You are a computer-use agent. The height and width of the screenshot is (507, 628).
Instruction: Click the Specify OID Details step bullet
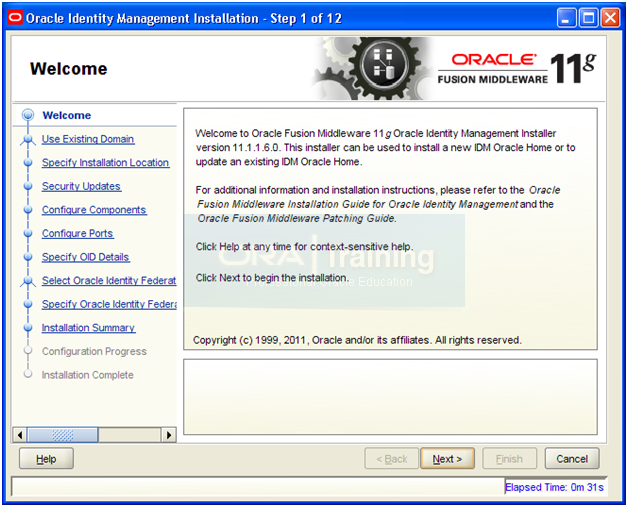28,257
